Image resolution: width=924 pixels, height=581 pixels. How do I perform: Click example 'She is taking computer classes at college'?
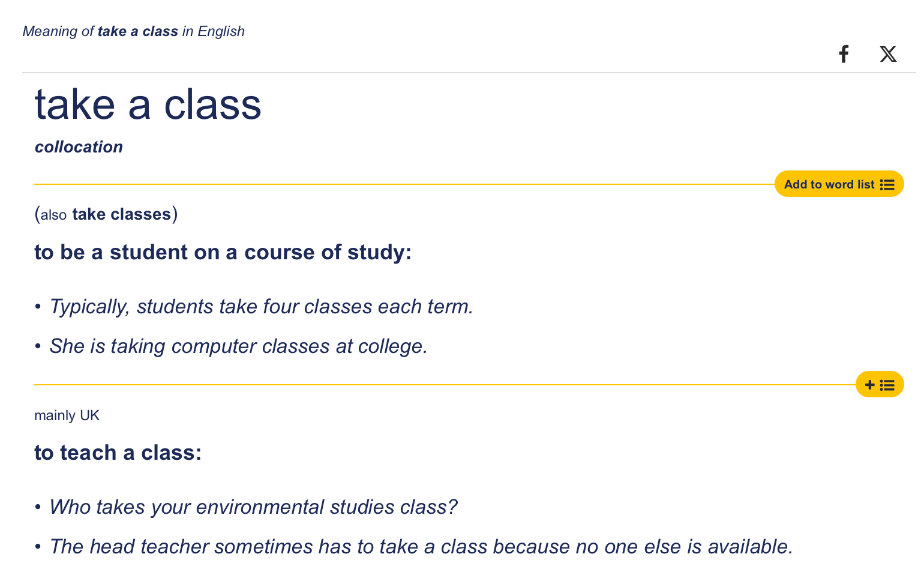pyautogui.click(x=238, y=346)
